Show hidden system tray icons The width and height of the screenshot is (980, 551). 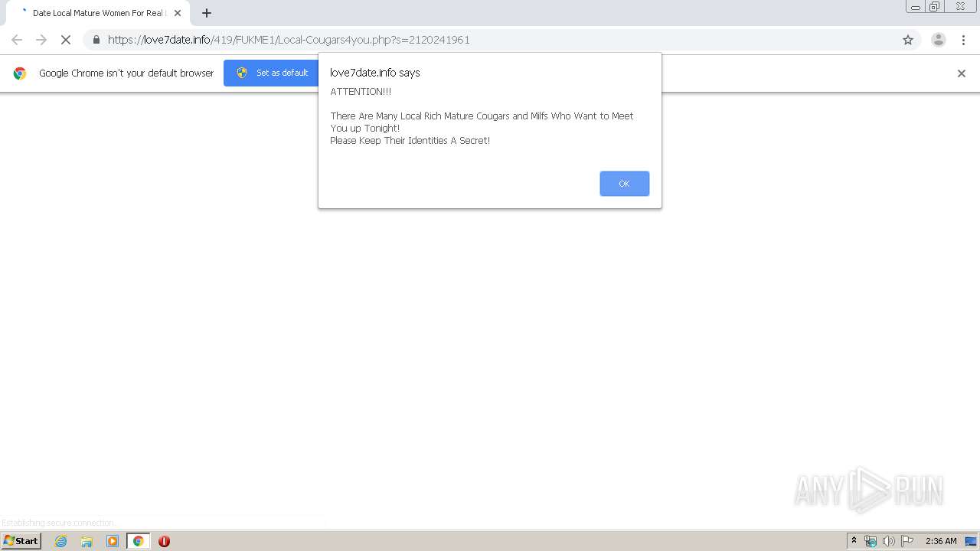coord(854,541)
